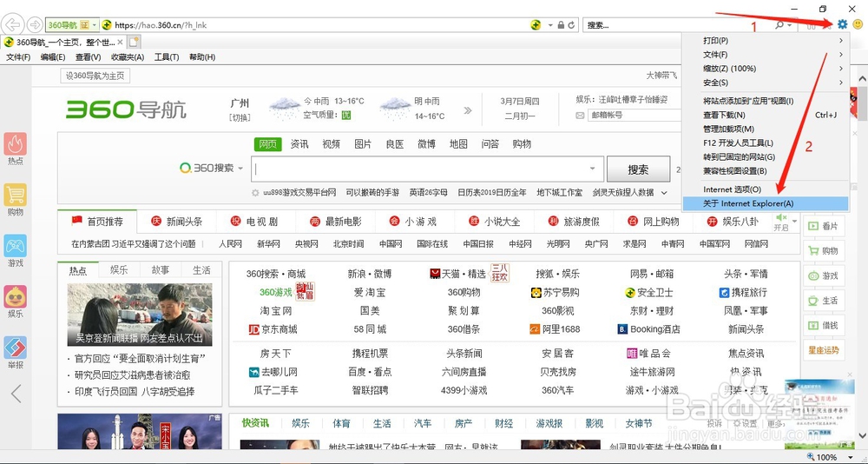Select 管理加载项(M) menu item

766,129
